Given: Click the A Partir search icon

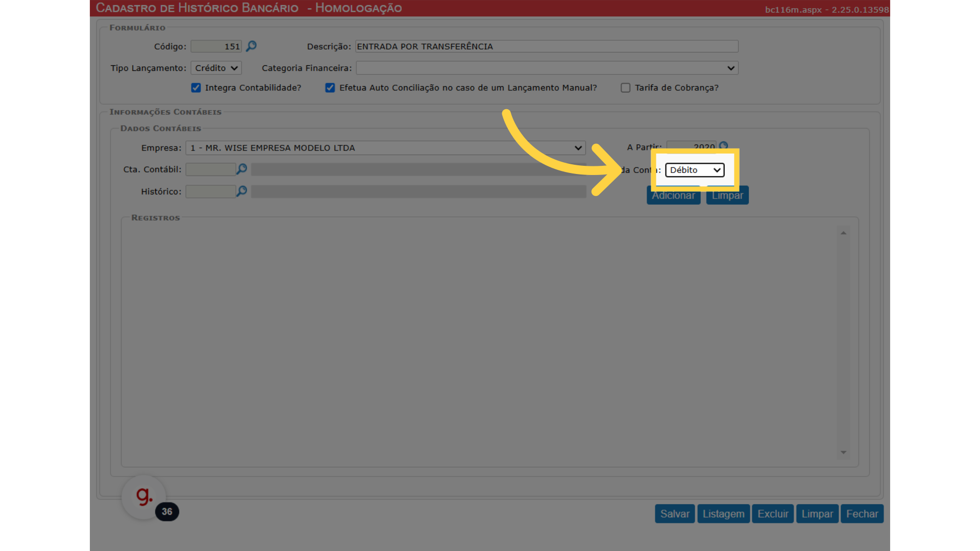Looking at the screenshot, I should pyautogui.click(x=723, y=145).
